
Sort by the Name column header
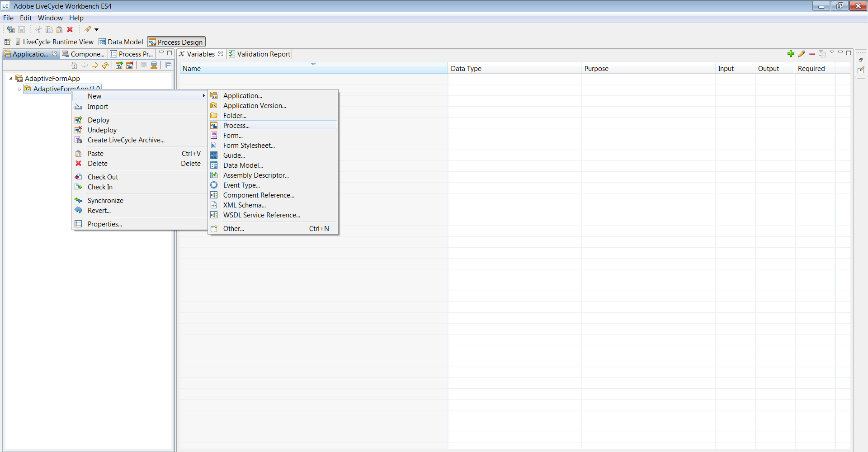(x=314, y=69)
